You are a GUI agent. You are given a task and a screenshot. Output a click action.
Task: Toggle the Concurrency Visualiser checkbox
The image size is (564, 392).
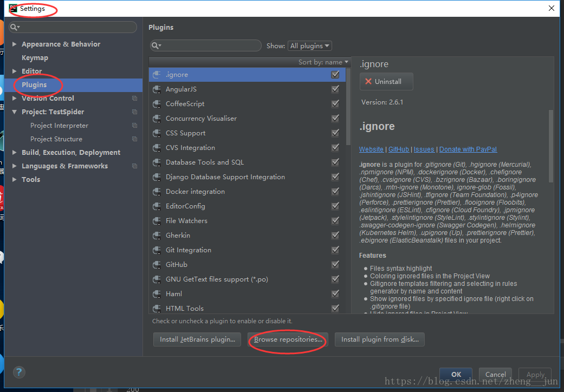click(335, 118)
